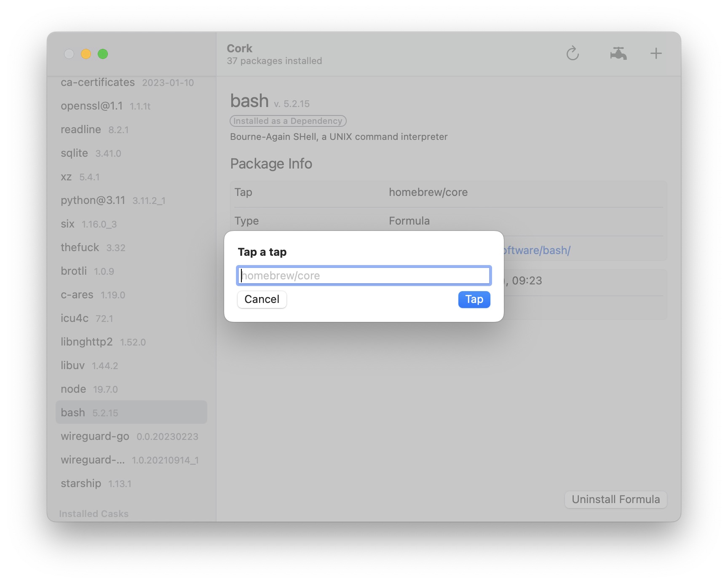This screenshot has width=728, height=584.
Task: Choose brotli 1.0.9 package
Action: [x=131, y=271]
